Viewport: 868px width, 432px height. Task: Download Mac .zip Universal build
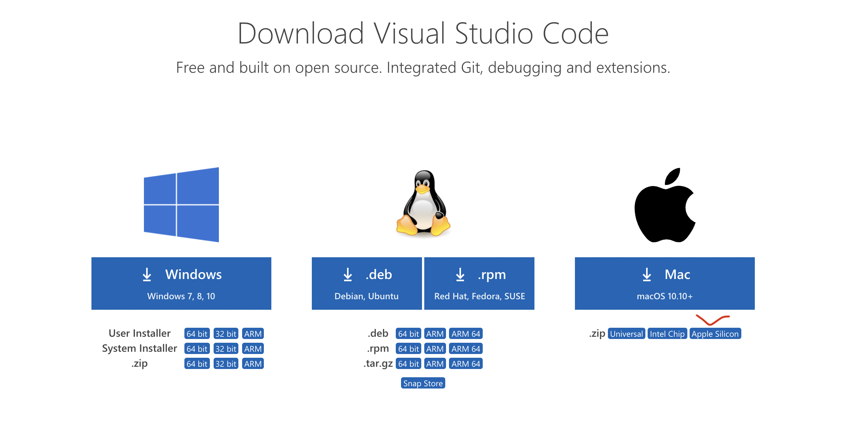[627, 334]
